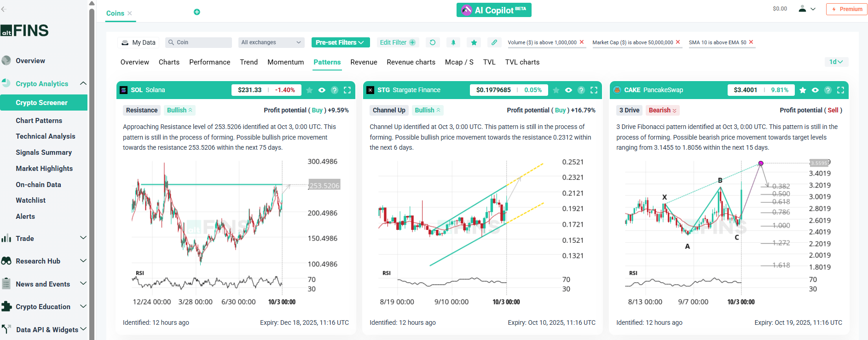The width and height of the screenshot is (868, 340).
Task: Open help info for Stargate Finance card
Action: 581,90
